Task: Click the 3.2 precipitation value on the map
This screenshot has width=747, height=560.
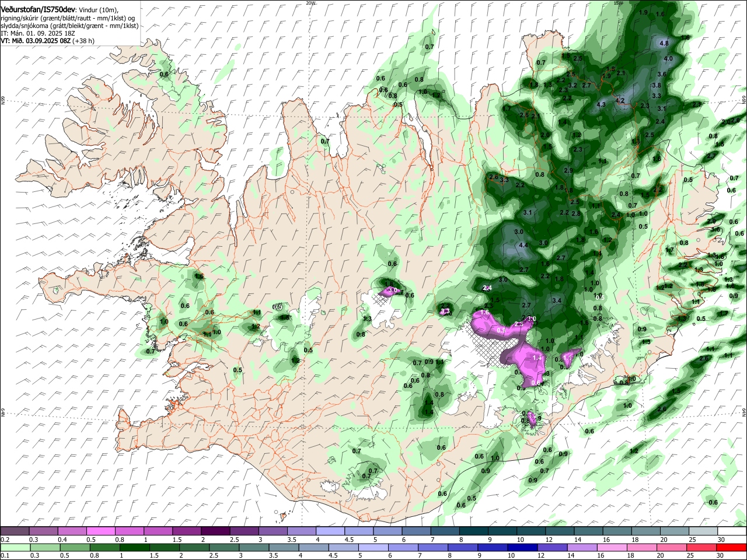Action: pos(573,85)
